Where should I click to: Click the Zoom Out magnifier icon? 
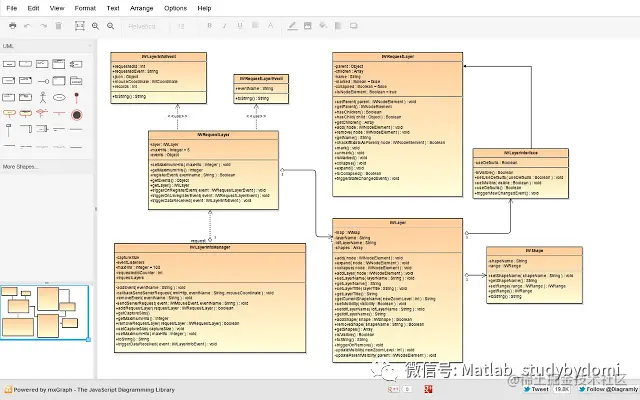[x=110, y=26]
